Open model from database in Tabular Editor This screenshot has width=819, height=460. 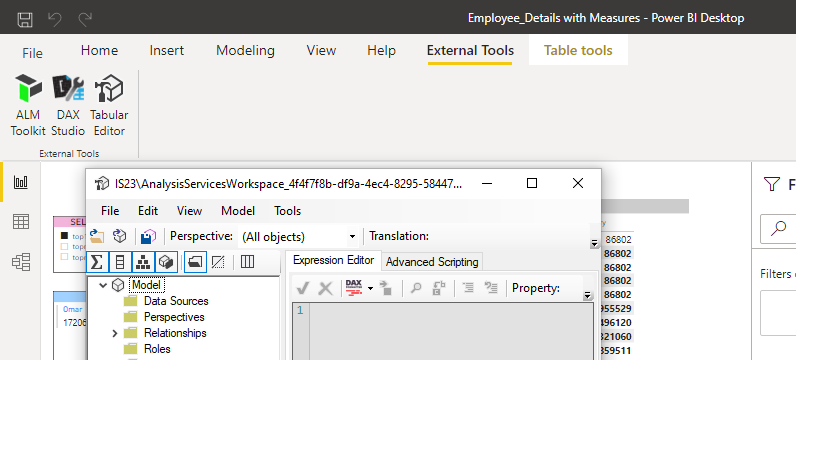pyautogui.click(x=120, y=236)
